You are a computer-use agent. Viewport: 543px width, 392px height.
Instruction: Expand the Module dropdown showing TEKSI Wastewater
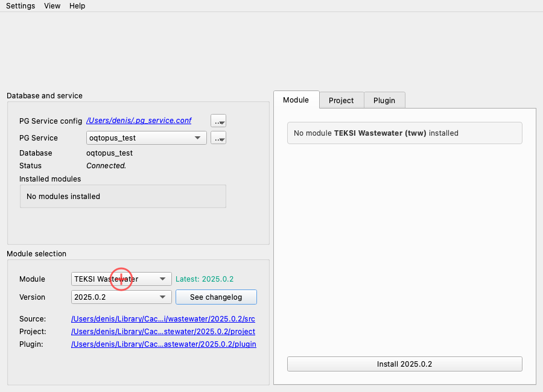(121, 279)
